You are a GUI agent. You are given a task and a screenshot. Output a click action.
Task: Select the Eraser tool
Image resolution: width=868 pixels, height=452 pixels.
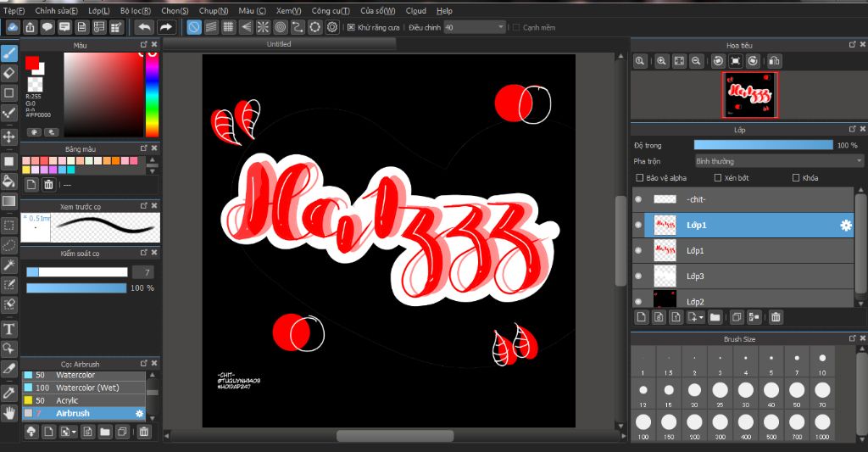[x=8, y=73]
